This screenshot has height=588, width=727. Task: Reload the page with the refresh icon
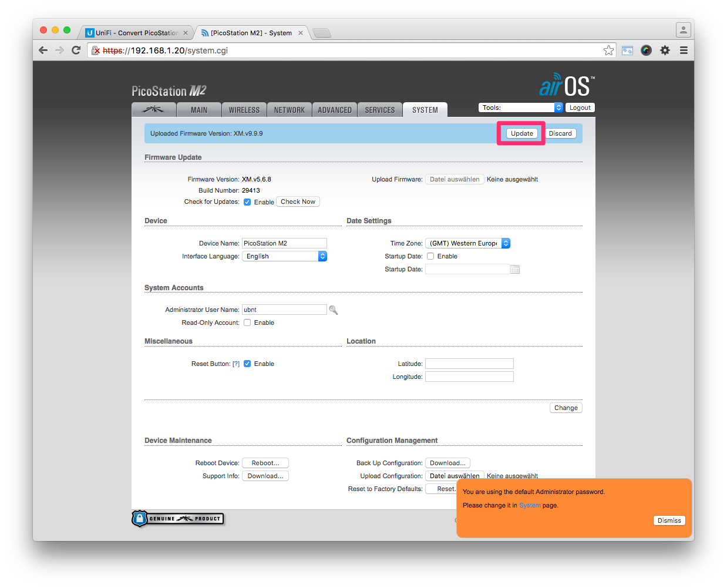click(76, 51)
